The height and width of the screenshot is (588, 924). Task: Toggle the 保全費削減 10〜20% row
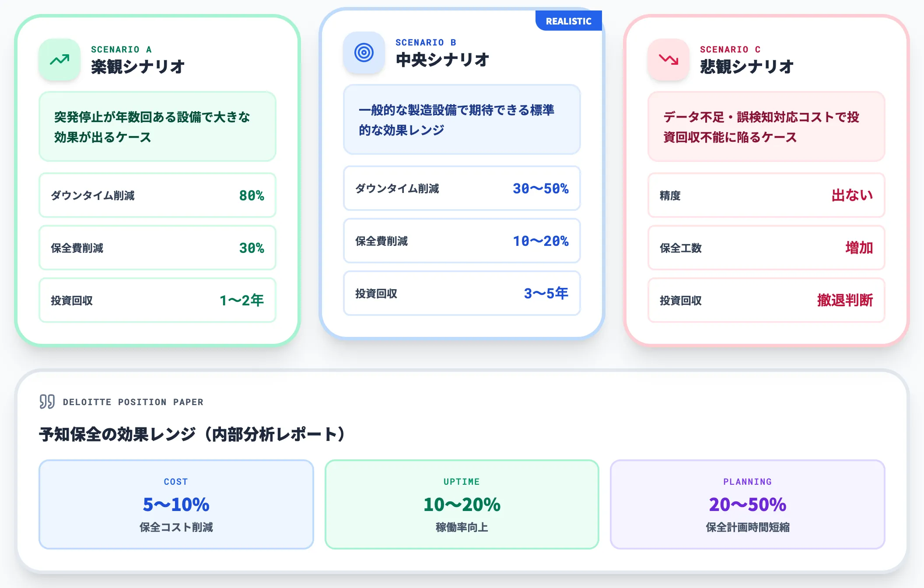click(461, 241)
